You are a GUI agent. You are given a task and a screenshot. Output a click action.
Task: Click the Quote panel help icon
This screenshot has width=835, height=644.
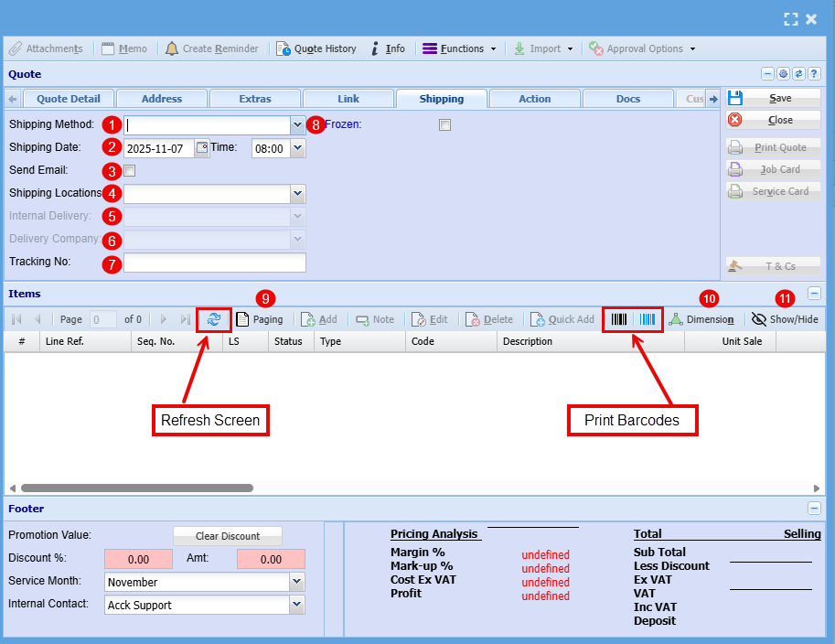click(814, 74)
